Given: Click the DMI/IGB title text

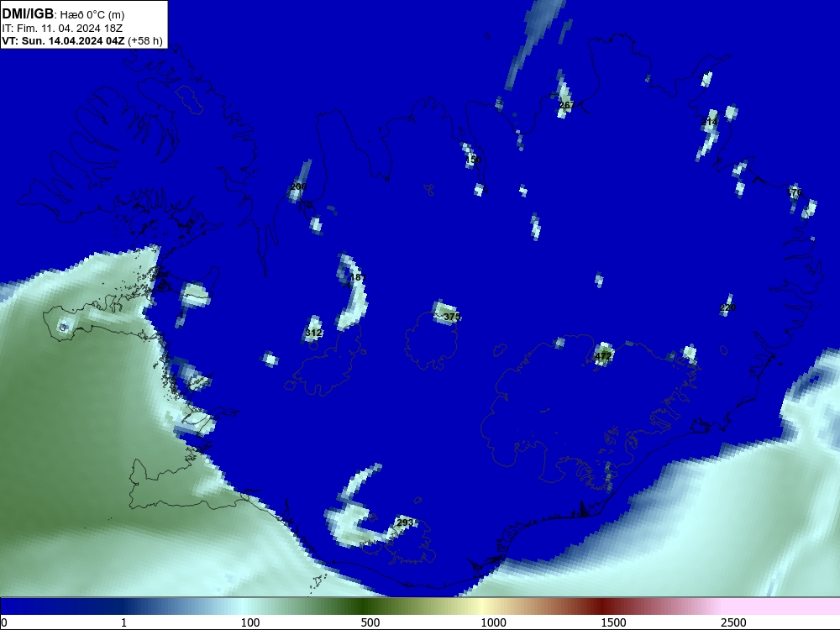Looking at the screenshot, I should [x=28, y=14].
